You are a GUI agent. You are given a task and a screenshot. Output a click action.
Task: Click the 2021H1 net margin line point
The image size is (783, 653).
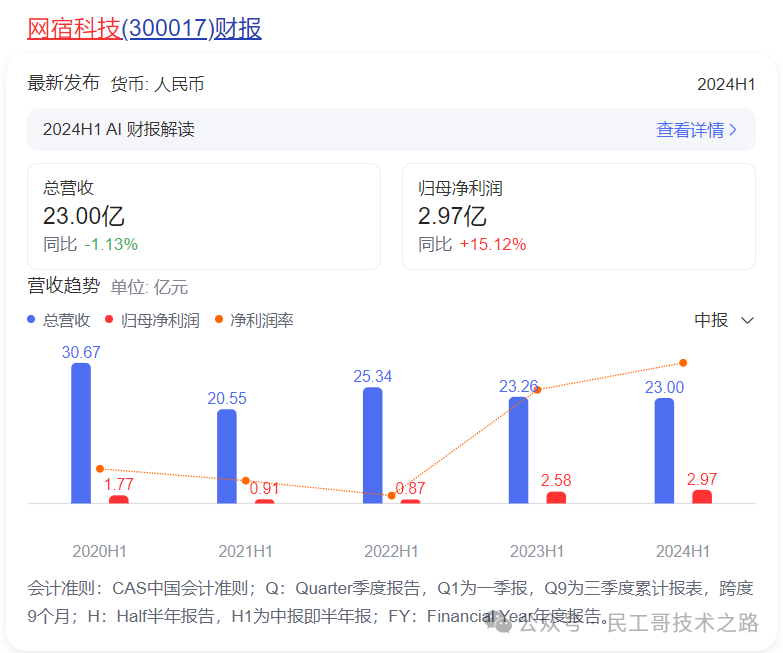coord(246,481)
